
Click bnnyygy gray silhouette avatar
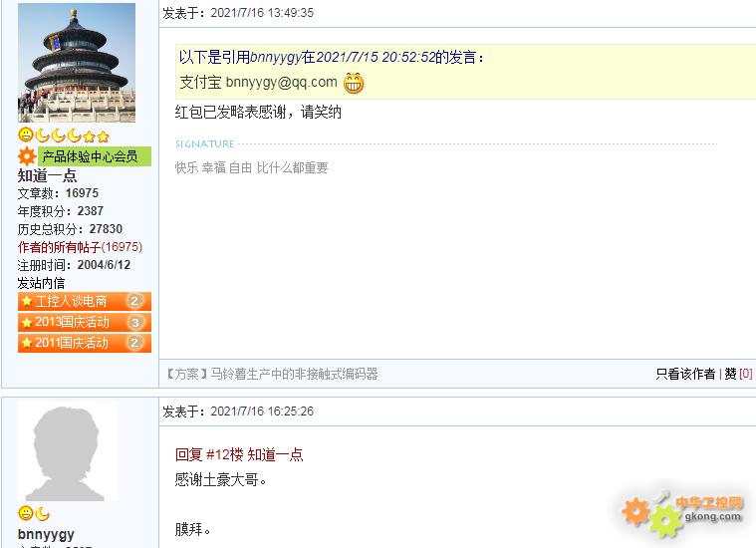(x=68, y=451)
